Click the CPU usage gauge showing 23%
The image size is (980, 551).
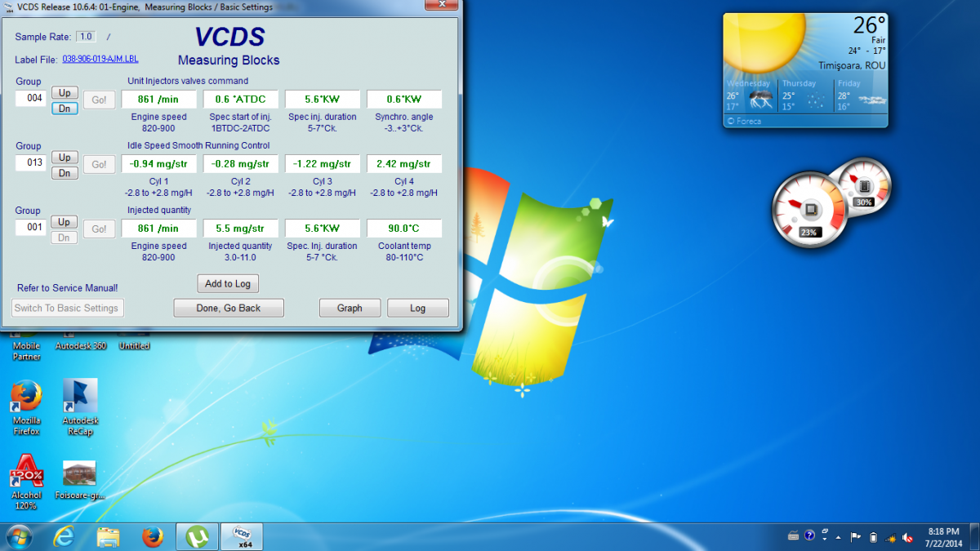pyautogui.click(x=809, y=208)
